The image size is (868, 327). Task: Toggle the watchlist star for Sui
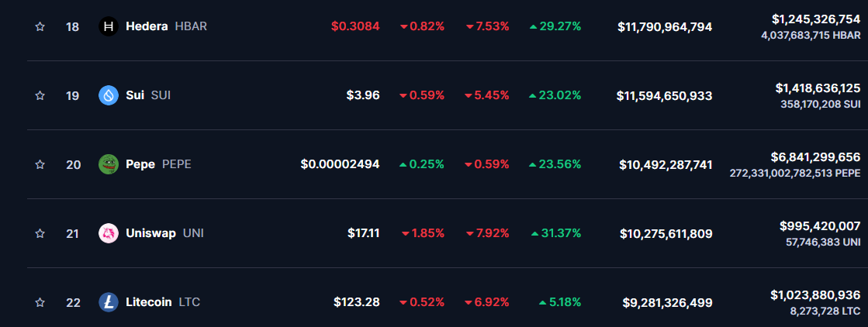point(40,95)
